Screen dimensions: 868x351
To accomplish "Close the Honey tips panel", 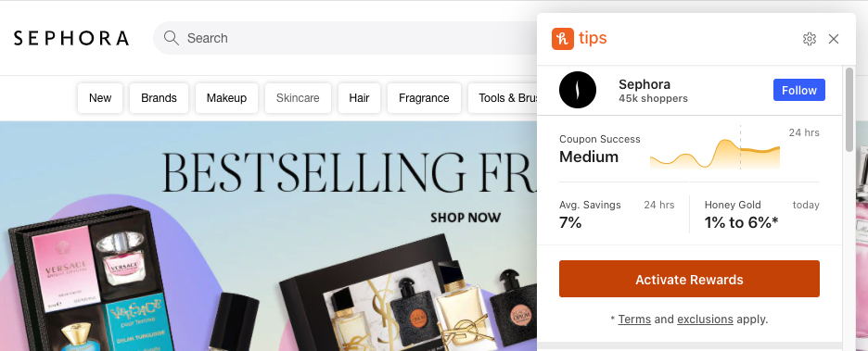I will click(834, 39).
